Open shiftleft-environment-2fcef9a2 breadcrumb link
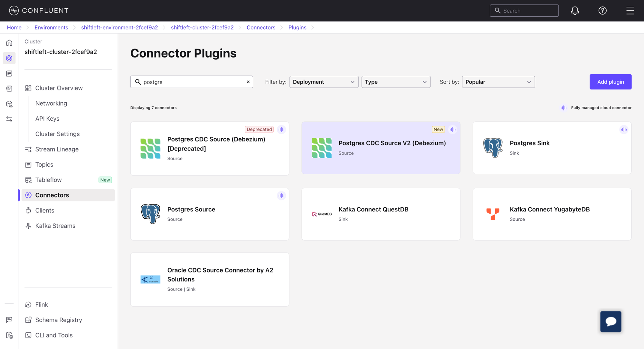 point(119,27)
